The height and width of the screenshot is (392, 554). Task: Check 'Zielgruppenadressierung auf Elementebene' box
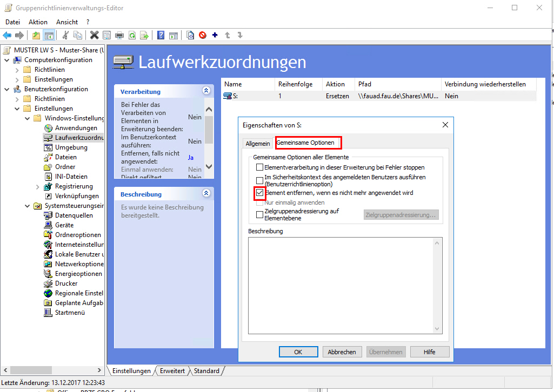[x=260, y=214]
